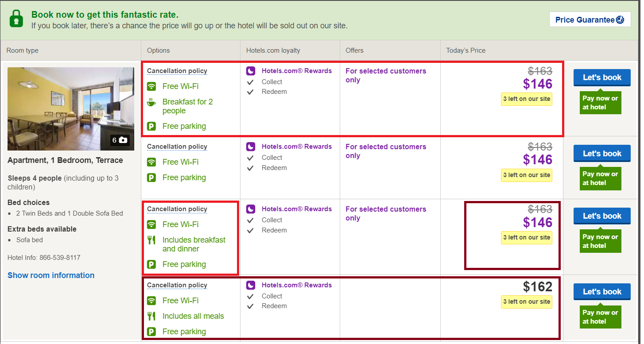Click fork-knife icon for breakfast and dinner
This screenshot has width=644, height=344.
point(151,240)
